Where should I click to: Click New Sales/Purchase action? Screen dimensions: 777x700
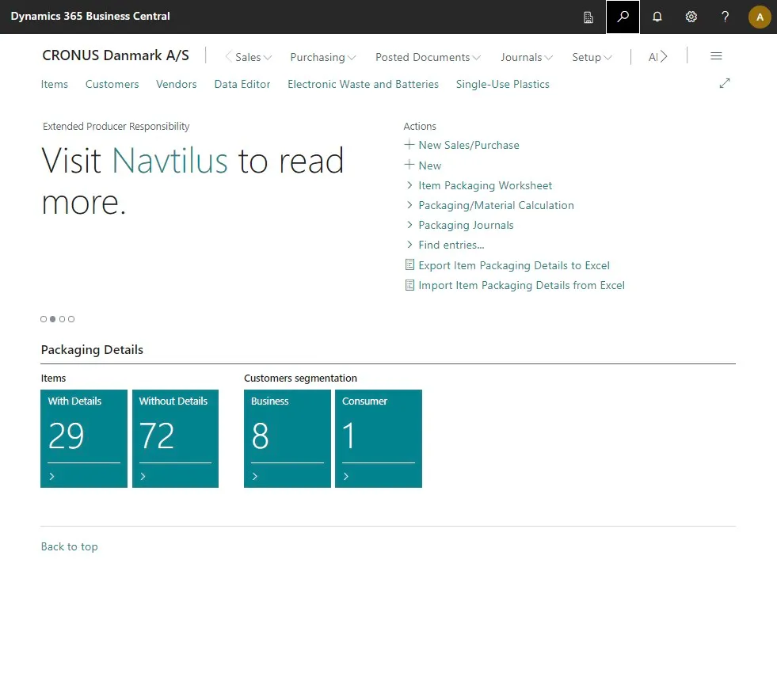click(x=469, y=145)
